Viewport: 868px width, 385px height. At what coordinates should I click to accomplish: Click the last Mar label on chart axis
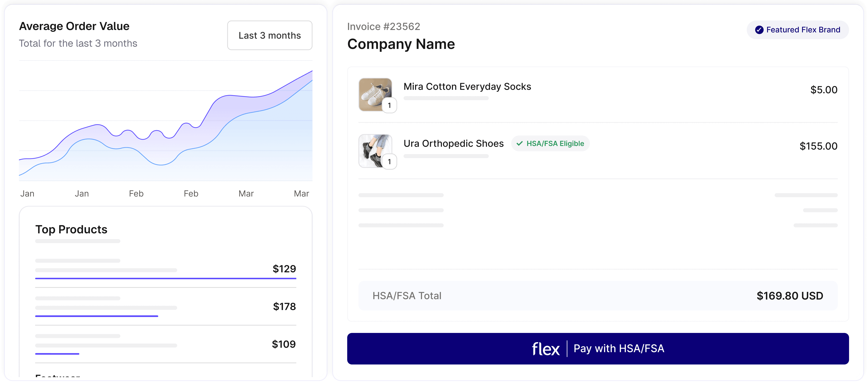pyautogui.click(x=301, y=194)
